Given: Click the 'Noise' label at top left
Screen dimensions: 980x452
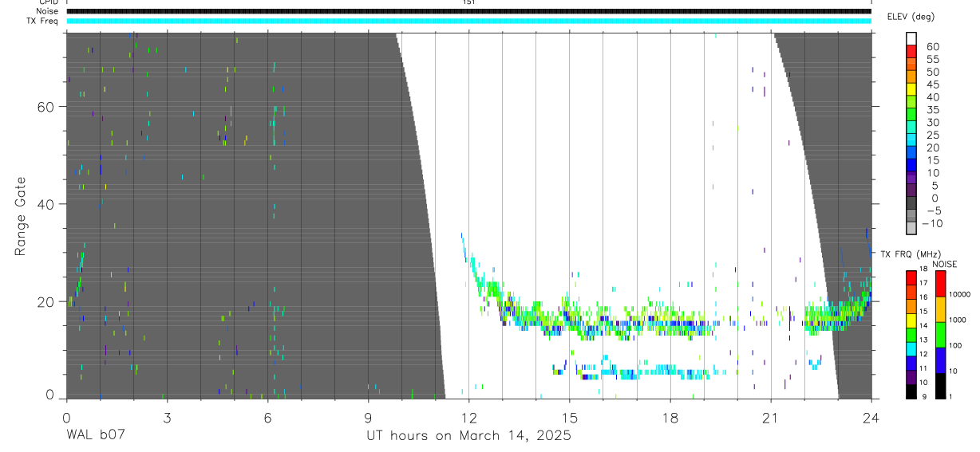Looking at the screenshot, I should coord(45,11).
